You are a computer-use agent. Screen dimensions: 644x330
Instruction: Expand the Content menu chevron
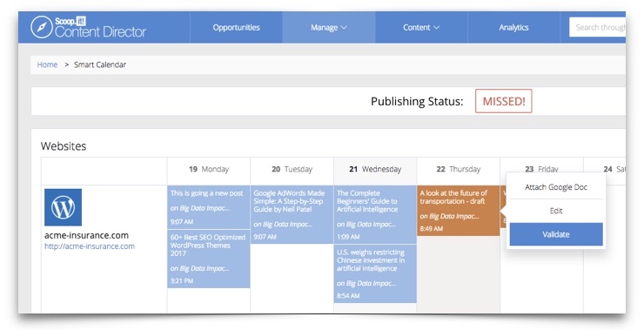click(x=437, y=28)
